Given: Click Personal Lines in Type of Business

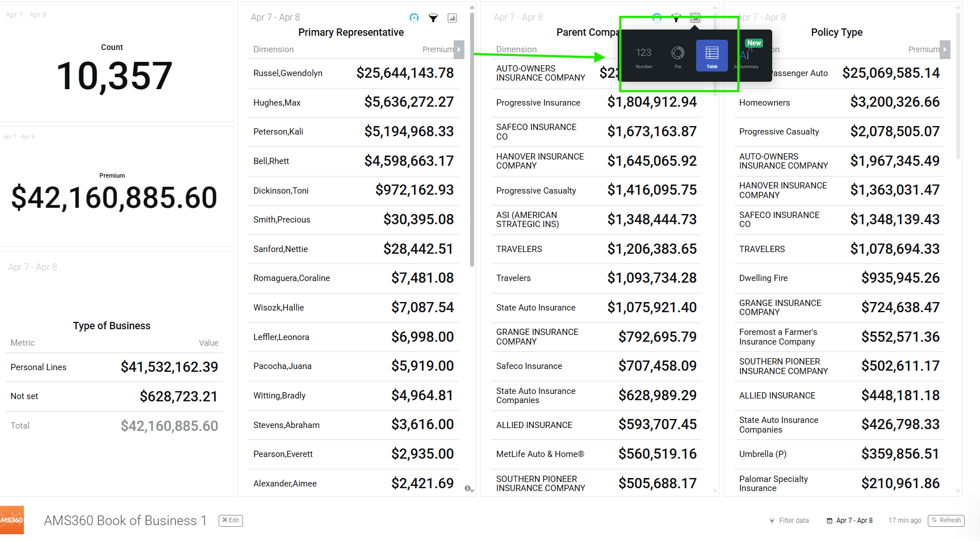Looking at the screenshot, I should click(39, 367).
